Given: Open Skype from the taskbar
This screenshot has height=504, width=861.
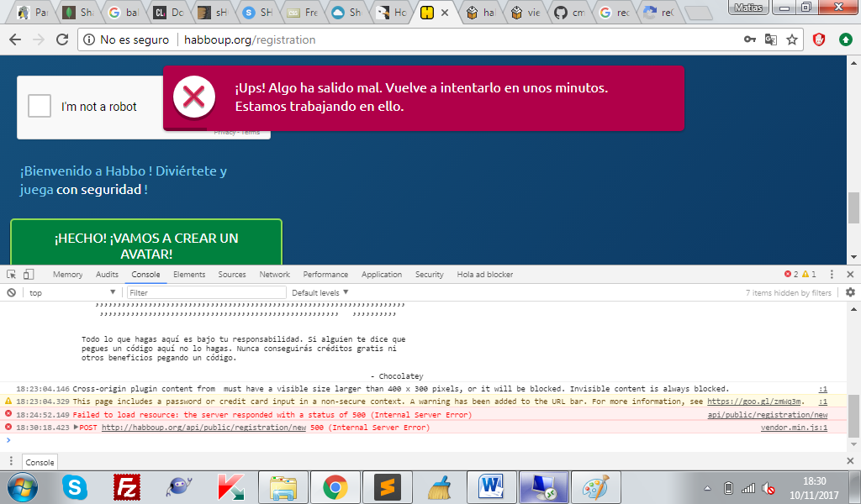Looking at the screenshot, I should coord(76,486).
